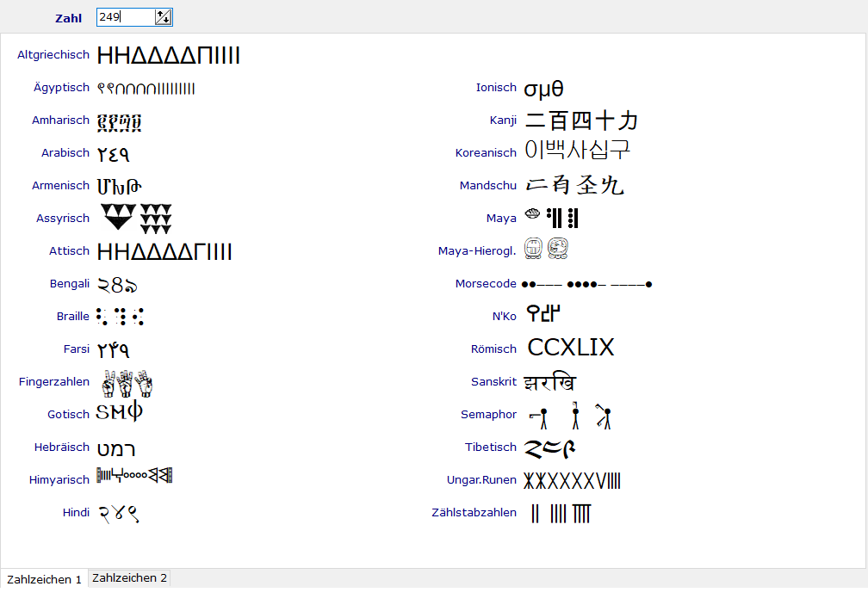Open the Morsecode label link
This screenshot has height=611, width=868.
tap(486, 284)
